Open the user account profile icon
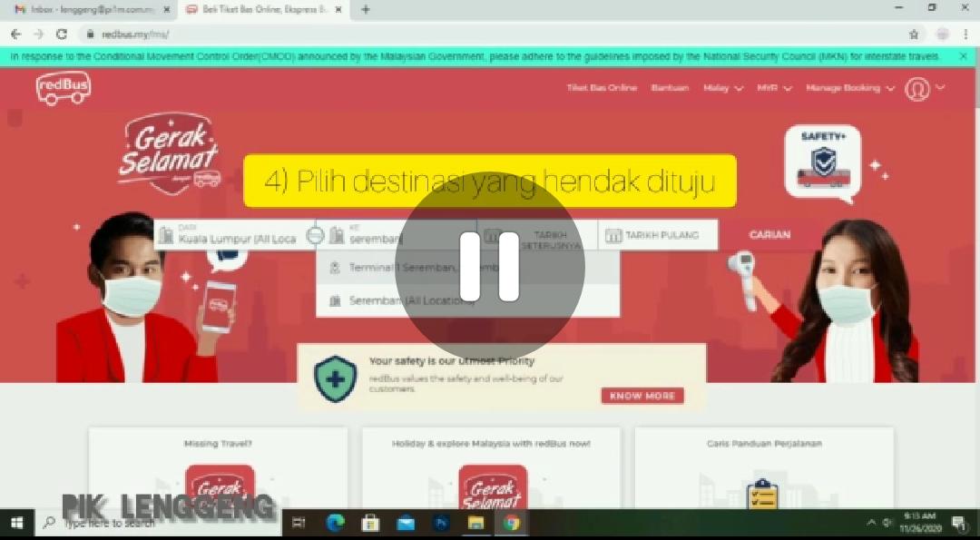The image size is (980, 540). 917,88
